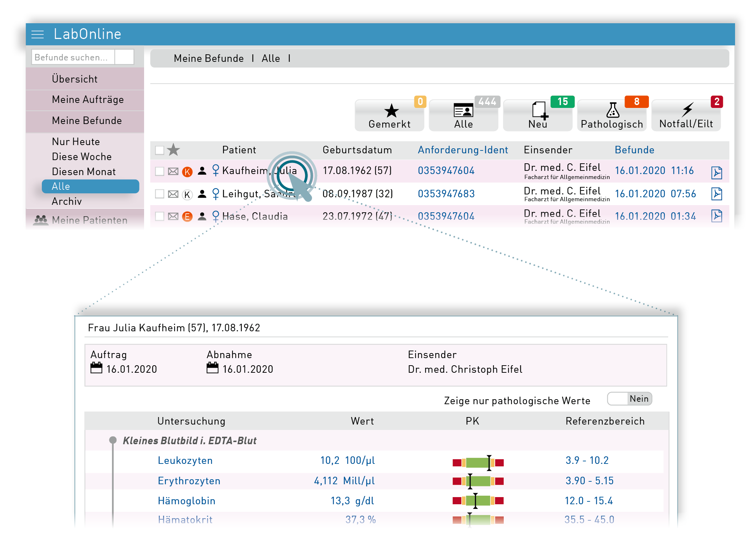The image size is (754, 560).
Task: Sort by Anforderung-Ident column header
Action: click(463, 150)
